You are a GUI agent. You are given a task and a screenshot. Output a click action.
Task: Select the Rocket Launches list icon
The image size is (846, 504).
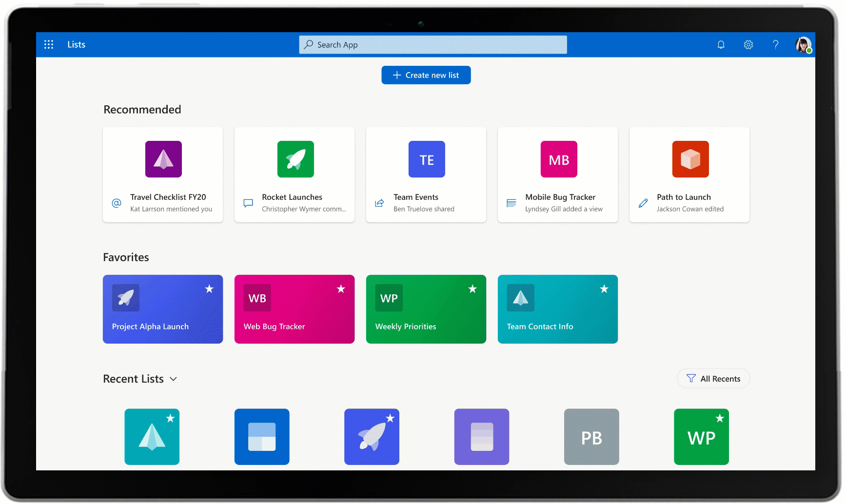295,159
